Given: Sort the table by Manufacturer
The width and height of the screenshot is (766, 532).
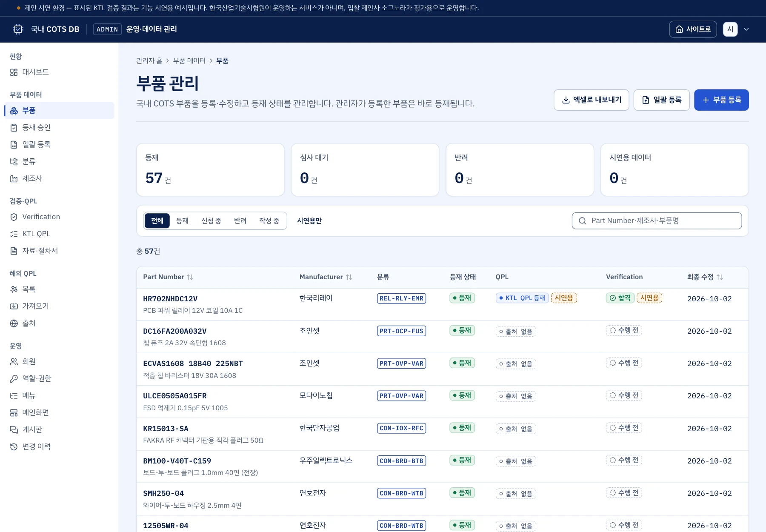Looking at the screenshot, I should click(x=326, y=277).
